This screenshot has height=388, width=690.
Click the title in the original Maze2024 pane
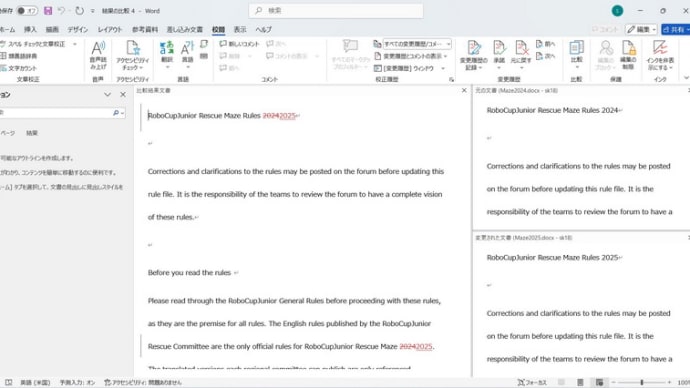(x=552, y=110)
